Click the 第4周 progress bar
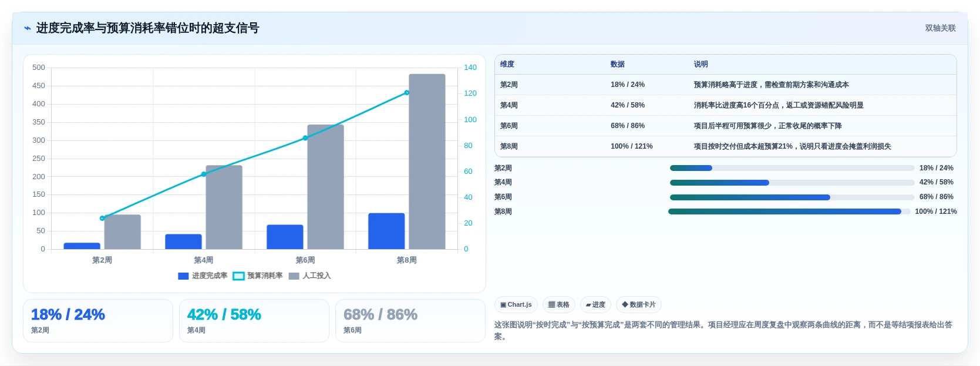980x366 pixels. pos(792,183)
